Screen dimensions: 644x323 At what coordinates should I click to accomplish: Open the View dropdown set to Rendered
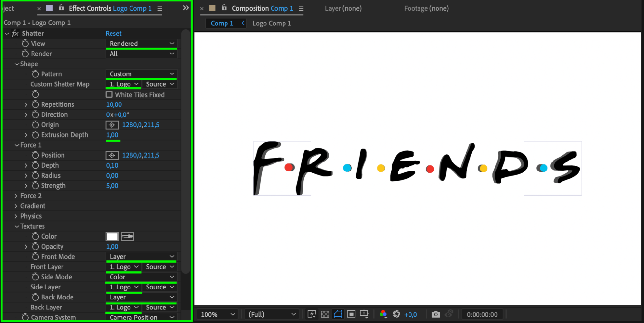[x=141, y=44]
